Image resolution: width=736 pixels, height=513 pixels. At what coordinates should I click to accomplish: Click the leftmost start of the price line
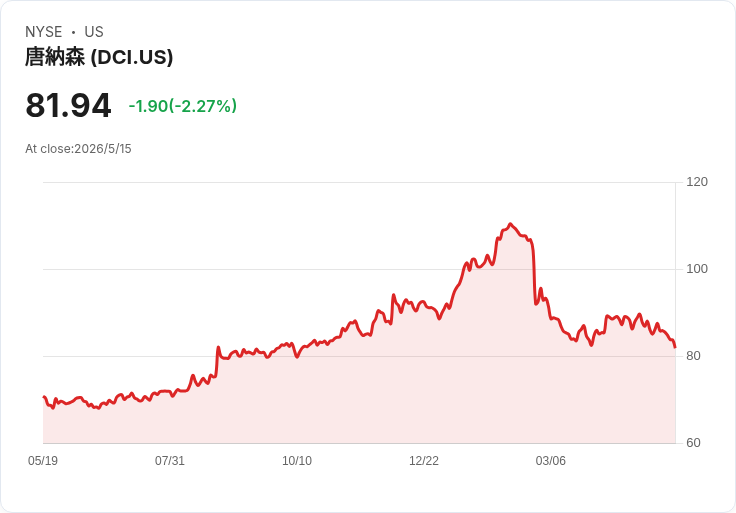tap(44, 397)
